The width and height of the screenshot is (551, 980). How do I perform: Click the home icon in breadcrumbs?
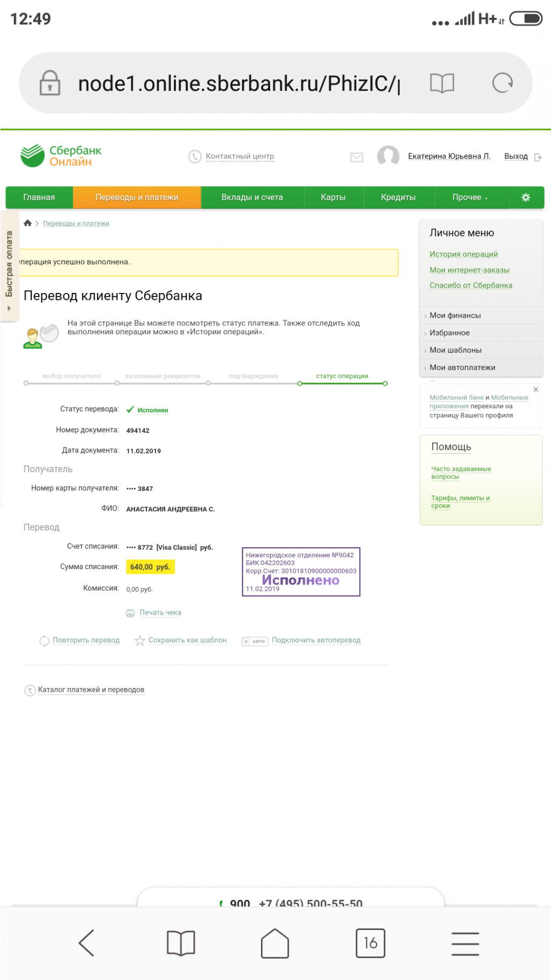[x=27, y=223]
